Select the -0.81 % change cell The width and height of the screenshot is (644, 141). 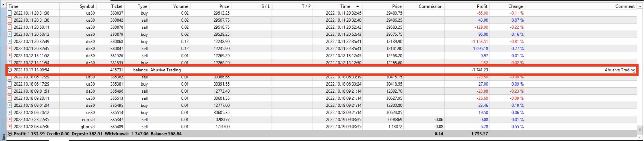coord(517,41)
